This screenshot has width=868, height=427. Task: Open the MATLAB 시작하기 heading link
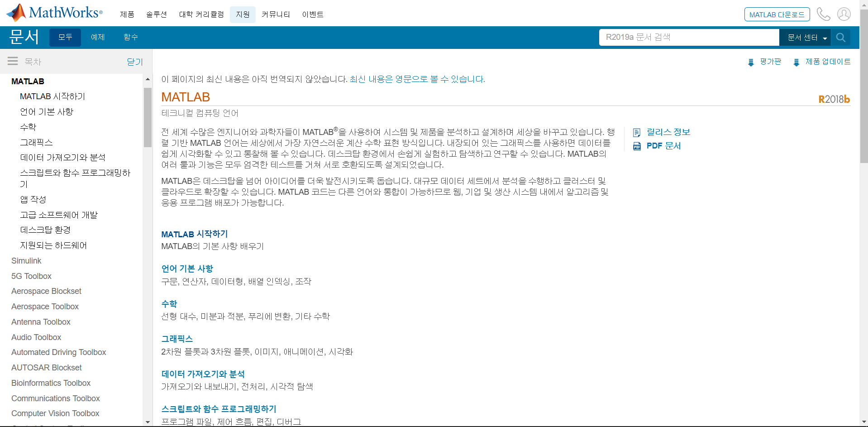pos(195,234)
